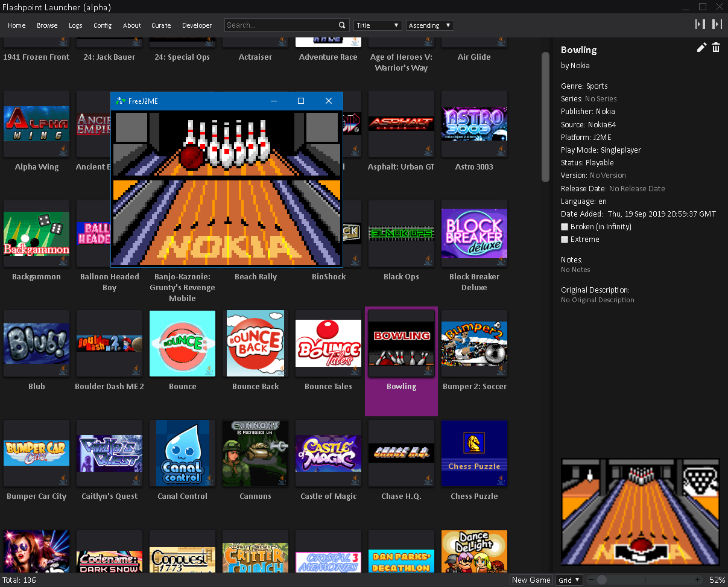
Task: Click the Bowling title in details panel
Action: [x=578, y=50]
